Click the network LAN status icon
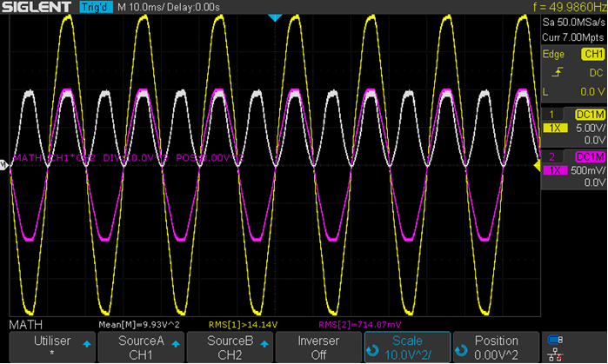This screenshot has height=364, width=608. 555,354
